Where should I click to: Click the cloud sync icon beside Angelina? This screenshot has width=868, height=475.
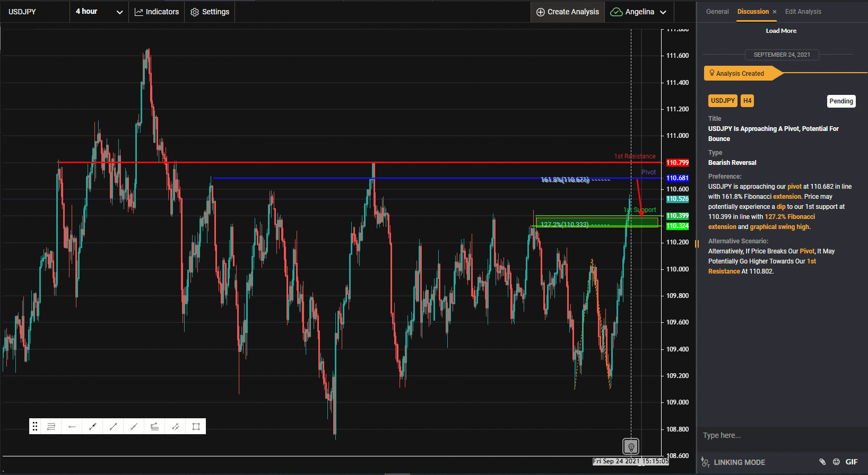pyautogui.click(x=617, y=12)
